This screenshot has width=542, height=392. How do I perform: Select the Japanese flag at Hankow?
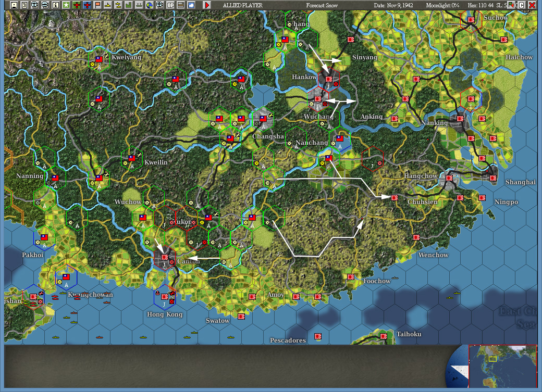[x=329, y=79]
